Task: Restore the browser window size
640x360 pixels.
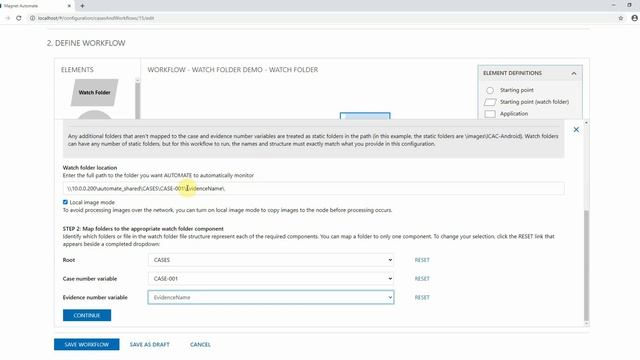Action: pyautogui.click(x=629, y=5)
